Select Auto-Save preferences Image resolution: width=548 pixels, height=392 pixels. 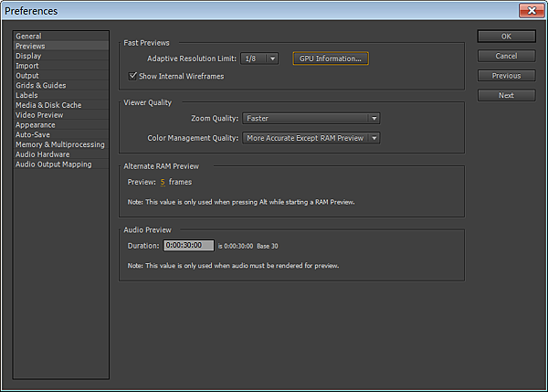click(x=61, y=134)
